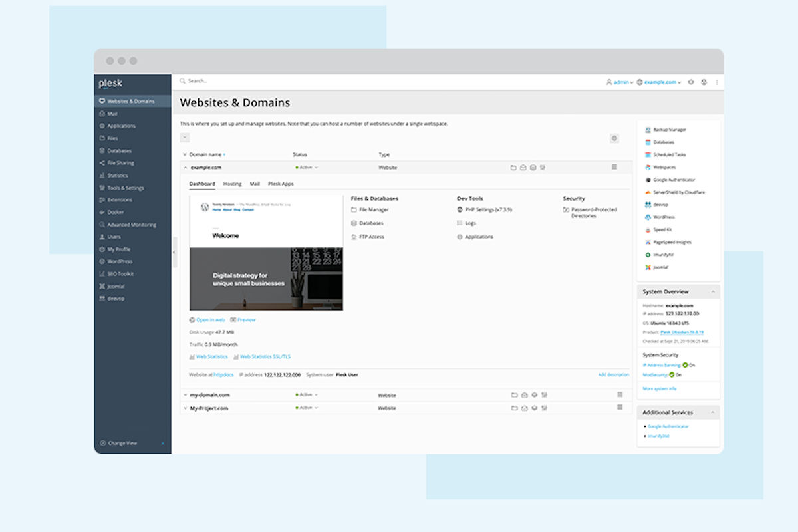The width and height of the screenshot is (798, 532).
Task: Collapse the example.com domain row
Action: tap(186, 168)
